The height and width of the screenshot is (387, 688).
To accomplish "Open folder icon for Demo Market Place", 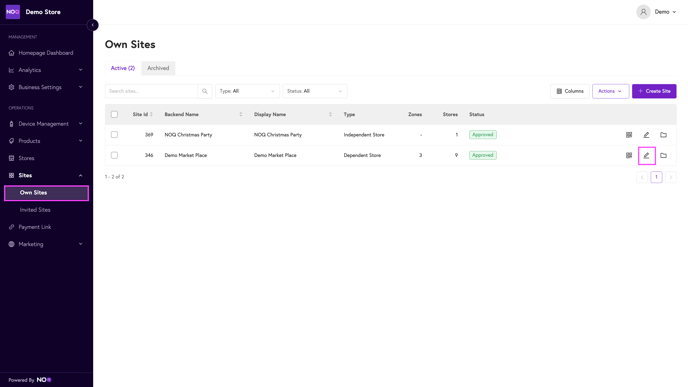I will click(x=663, y=155).
